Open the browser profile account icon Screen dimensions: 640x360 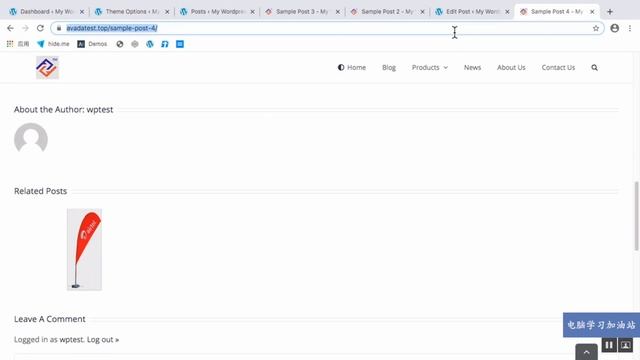pos(614,28)
